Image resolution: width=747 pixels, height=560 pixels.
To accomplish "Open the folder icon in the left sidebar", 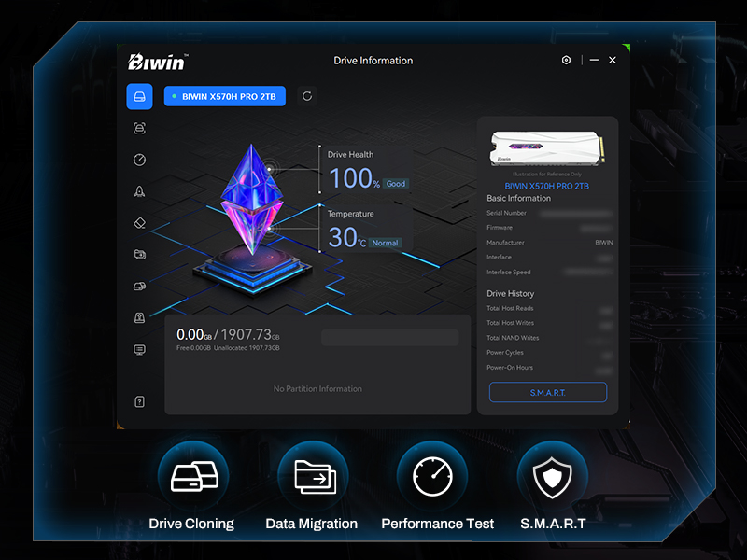I will (139, 254).
